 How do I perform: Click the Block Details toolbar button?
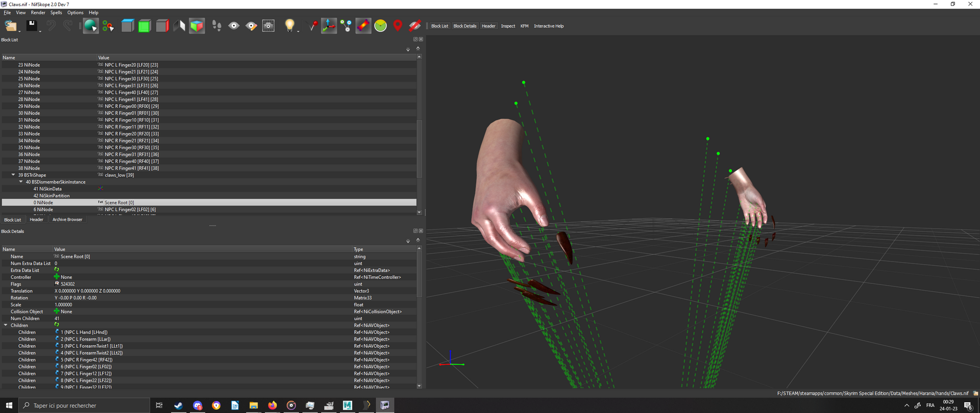464,26
